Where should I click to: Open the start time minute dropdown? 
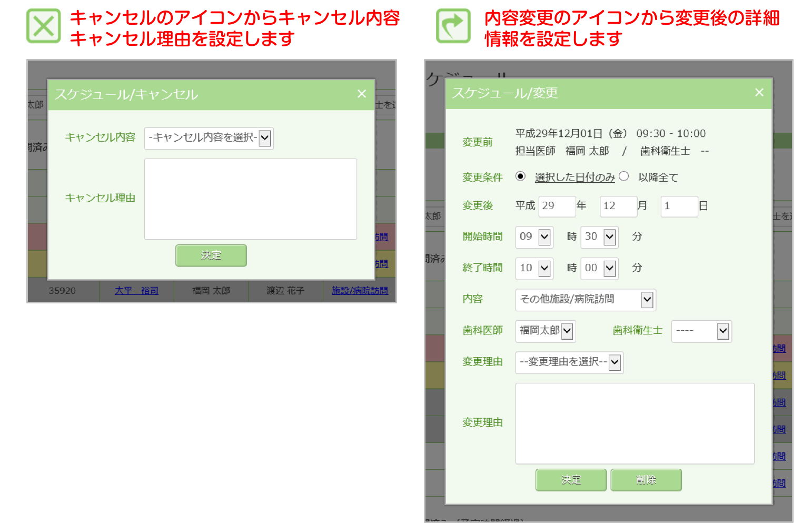click(599, 237)
